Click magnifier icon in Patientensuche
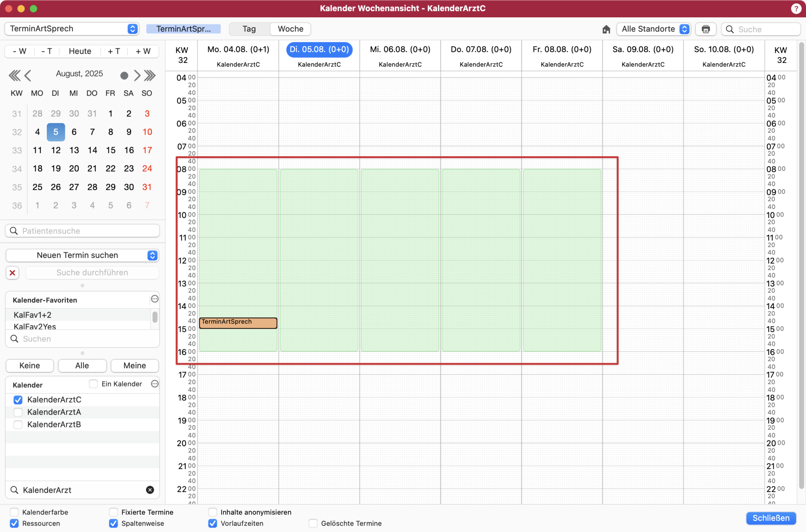The width and height of the screenshot is (806, 532). pyautogui.click(x=14, y=231)
